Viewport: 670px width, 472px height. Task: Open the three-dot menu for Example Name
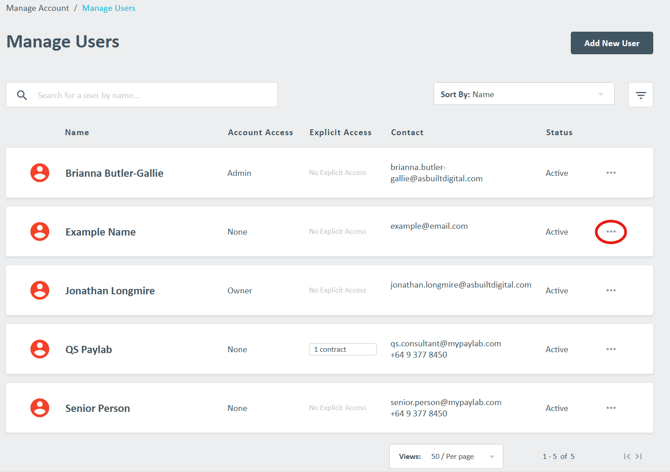[x=611, y=232]
